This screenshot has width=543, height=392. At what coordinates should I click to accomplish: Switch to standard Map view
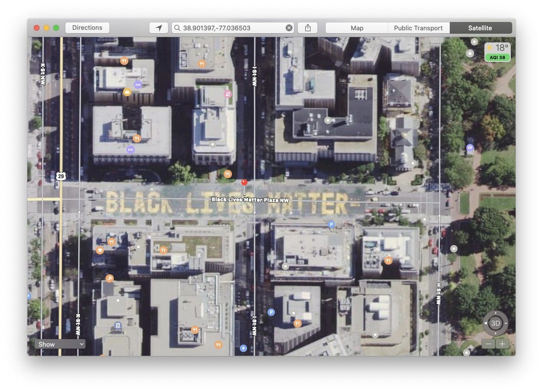pyautogui.click(x=357, y=28)
